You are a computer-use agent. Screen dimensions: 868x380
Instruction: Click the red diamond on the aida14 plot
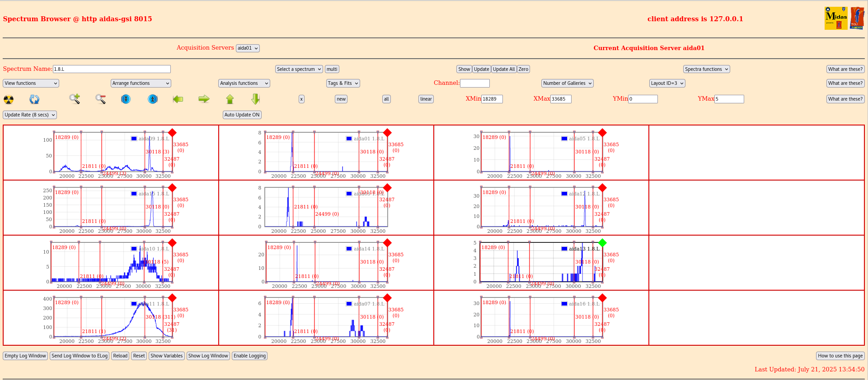point(387,243)
